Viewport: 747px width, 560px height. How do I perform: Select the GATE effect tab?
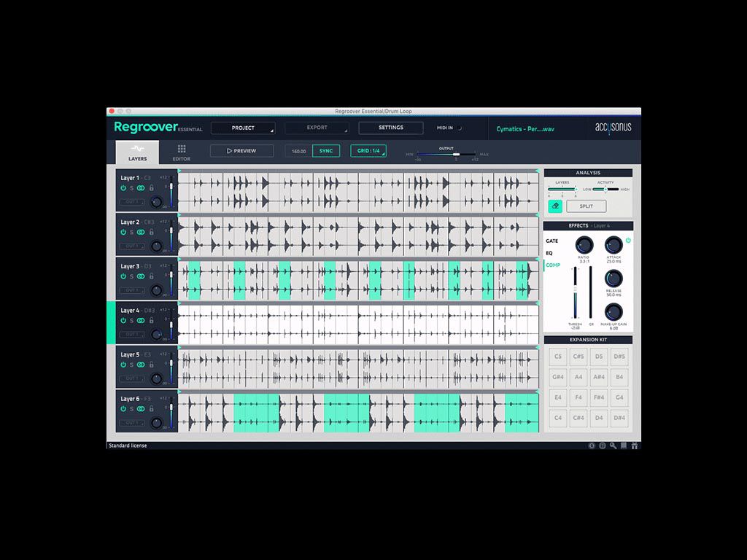pos(551,241)
